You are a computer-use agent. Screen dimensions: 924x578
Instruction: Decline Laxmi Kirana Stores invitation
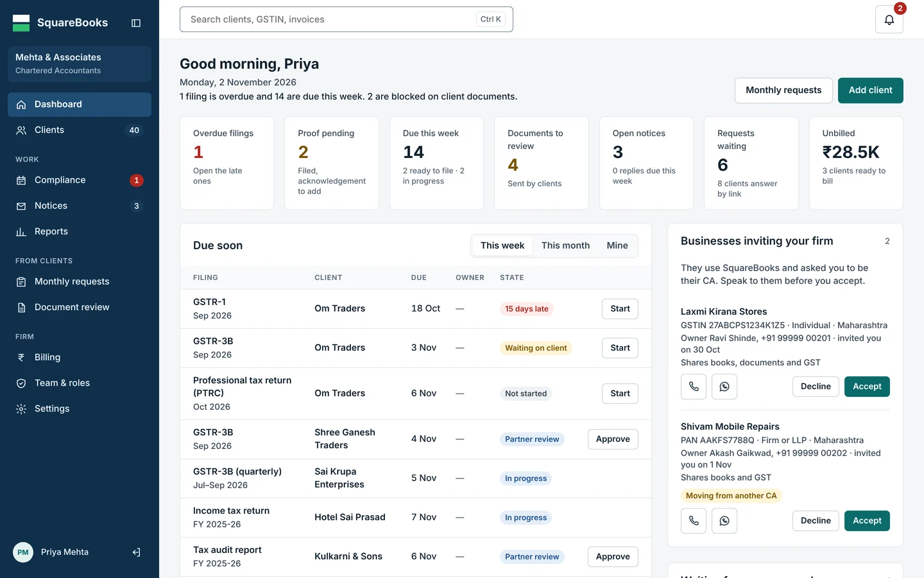(x=816, y=387)
